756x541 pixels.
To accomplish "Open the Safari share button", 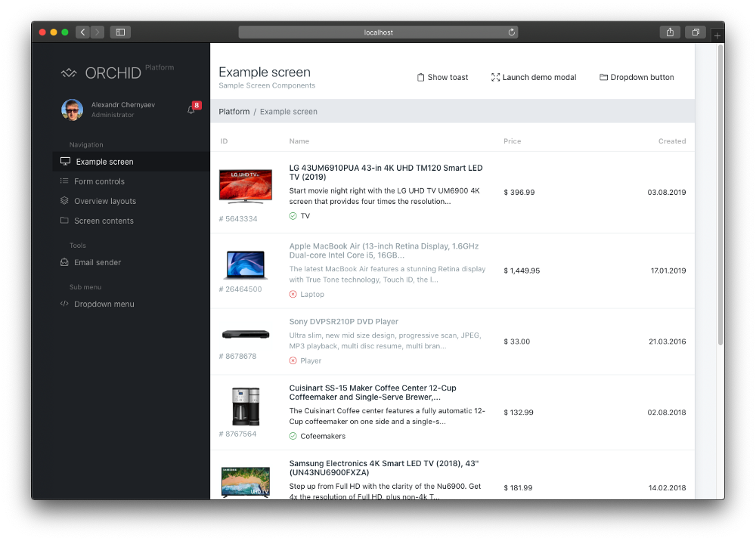I will pyautogui.click(x=670, y=32).
